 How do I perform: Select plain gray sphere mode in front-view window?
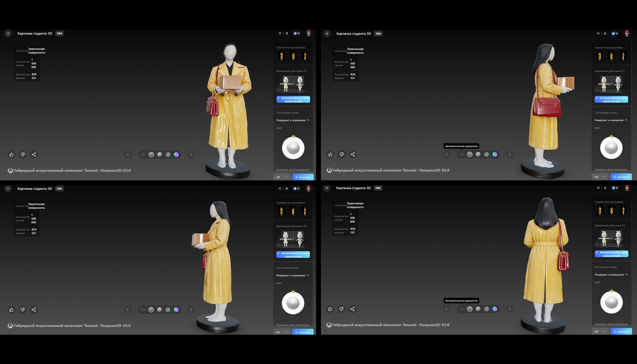click(x=160, y=154)
